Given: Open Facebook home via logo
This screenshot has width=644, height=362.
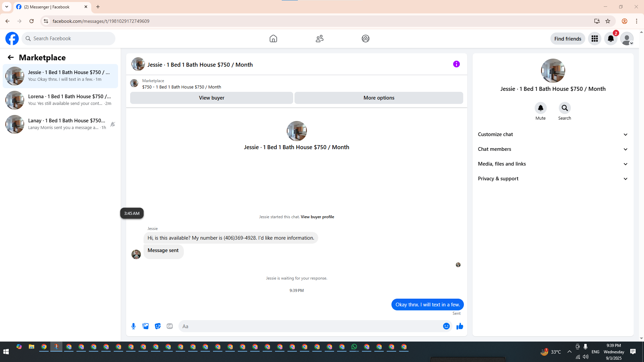Looking at the screenshot, I should pyautogui.click(x=12, y=39).
